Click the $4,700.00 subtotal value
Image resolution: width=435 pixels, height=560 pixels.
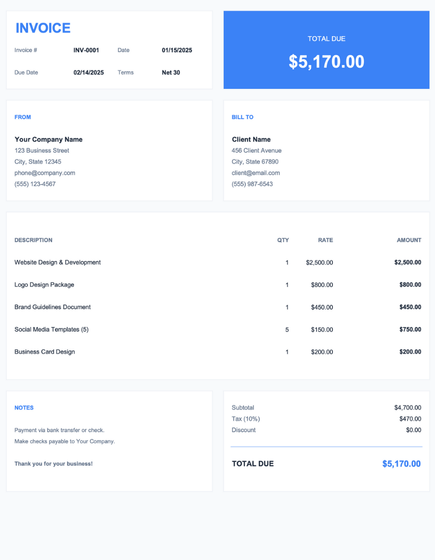408,408
